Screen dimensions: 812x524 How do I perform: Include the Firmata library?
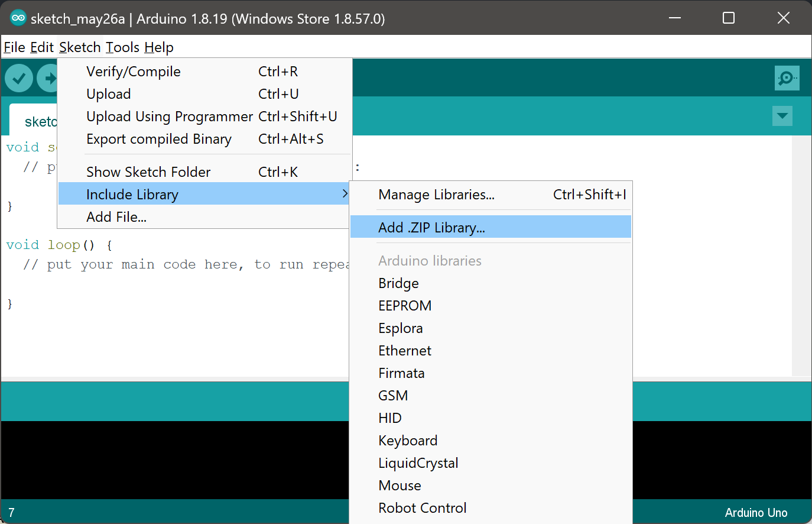coord(491,373)
